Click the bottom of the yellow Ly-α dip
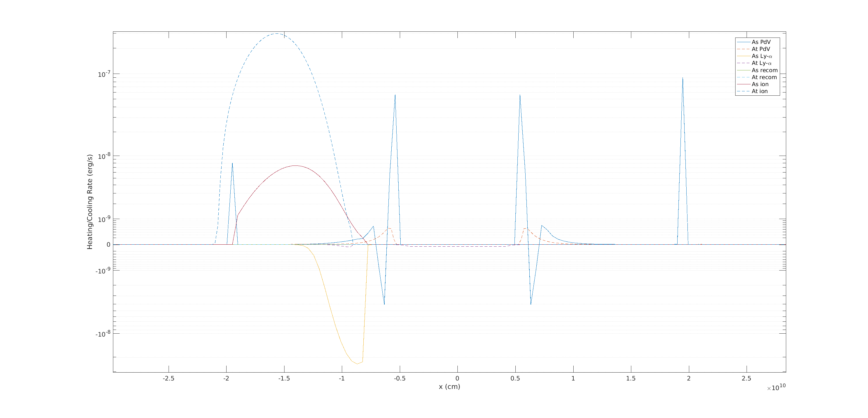This screenshot has height=418, width=868. click(x=357, y=364)
